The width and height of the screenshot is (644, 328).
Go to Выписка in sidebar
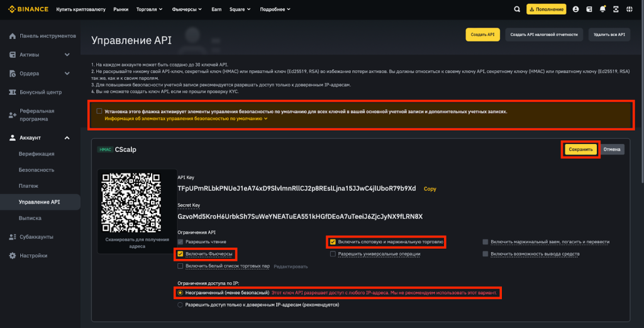click(x=30, y=218)
